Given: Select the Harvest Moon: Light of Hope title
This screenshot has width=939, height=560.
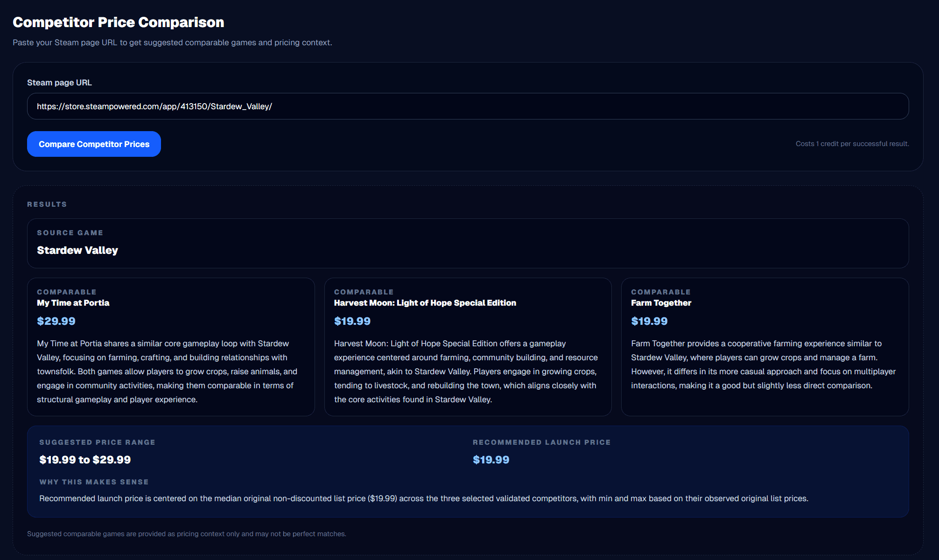Looking at the screenshot, I should (x=425, y=303).
